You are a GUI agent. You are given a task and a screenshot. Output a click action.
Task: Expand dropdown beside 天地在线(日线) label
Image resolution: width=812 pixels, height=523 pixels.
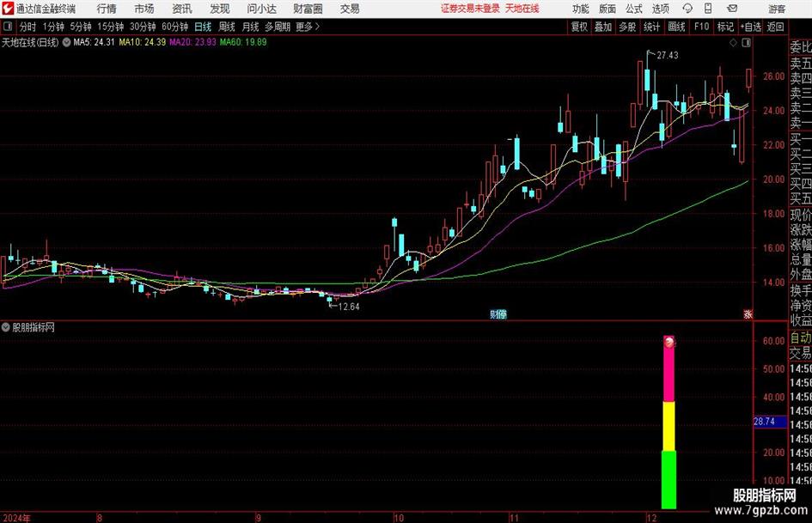66,42
